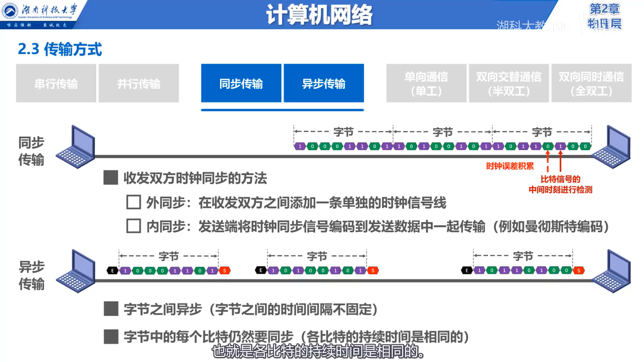Tick the hollow box before 内同步
This screenshot has width=644, height=362.
click(133, 226)
